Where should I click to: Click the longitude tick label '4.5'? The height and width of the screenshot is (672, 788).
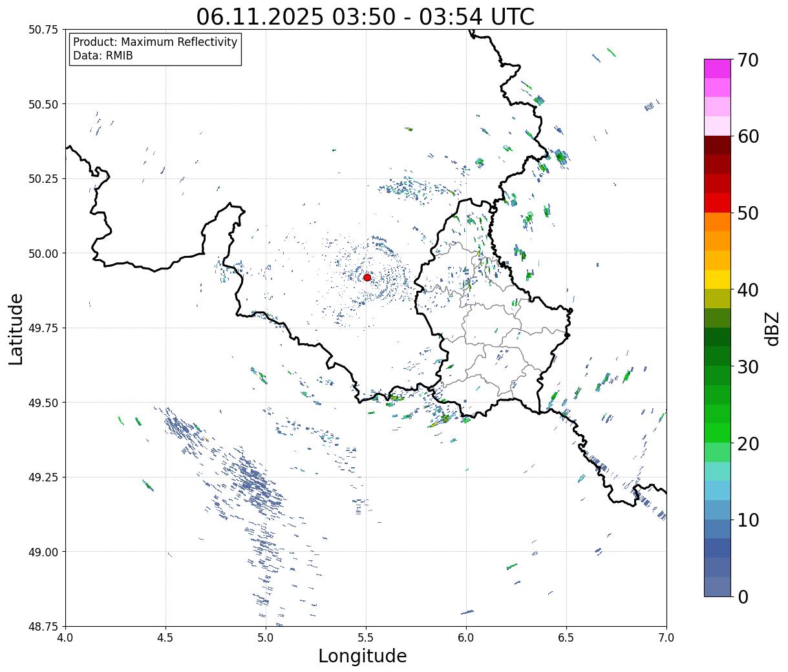(x=165, y=638)
